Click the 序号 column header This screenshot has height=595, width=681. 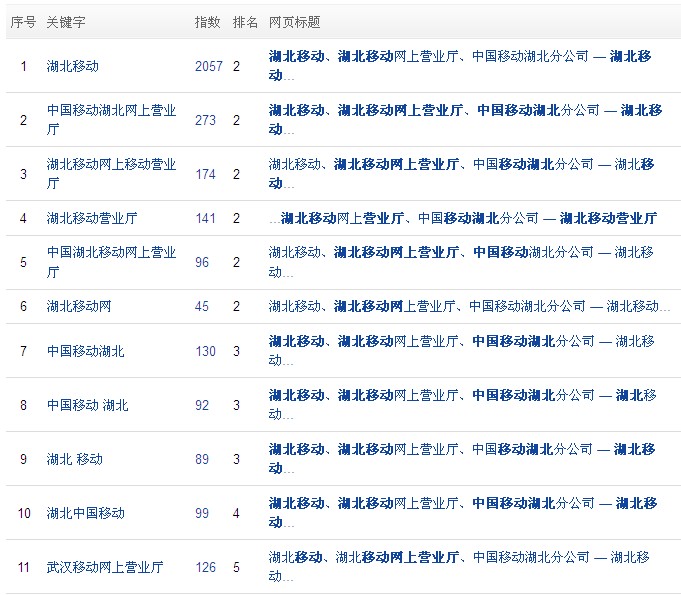23,22
